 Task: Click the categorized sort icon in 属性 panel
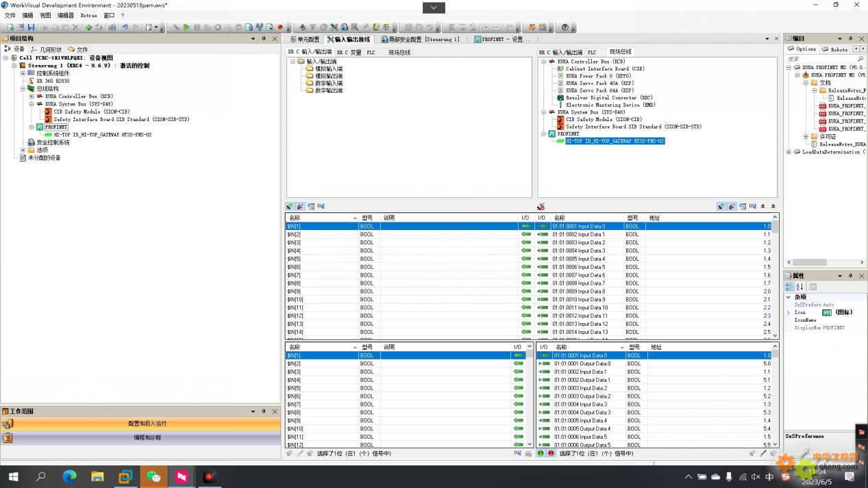coord(790,287)
